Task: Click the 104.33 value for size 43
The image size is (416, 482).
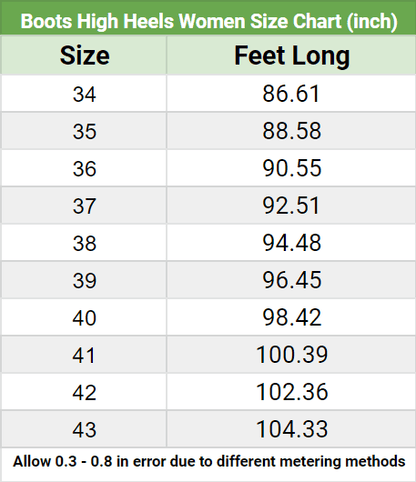Action: [292, 429]
